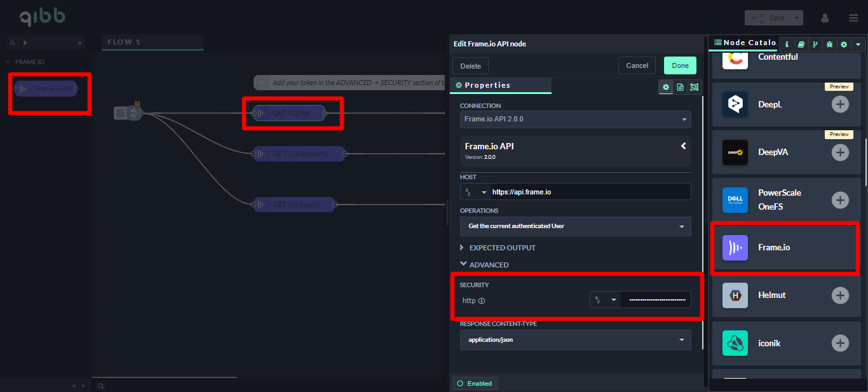
Task: Switch to the FLOW 1 tab
Action: pyautogui.click(x=125, y=42)
